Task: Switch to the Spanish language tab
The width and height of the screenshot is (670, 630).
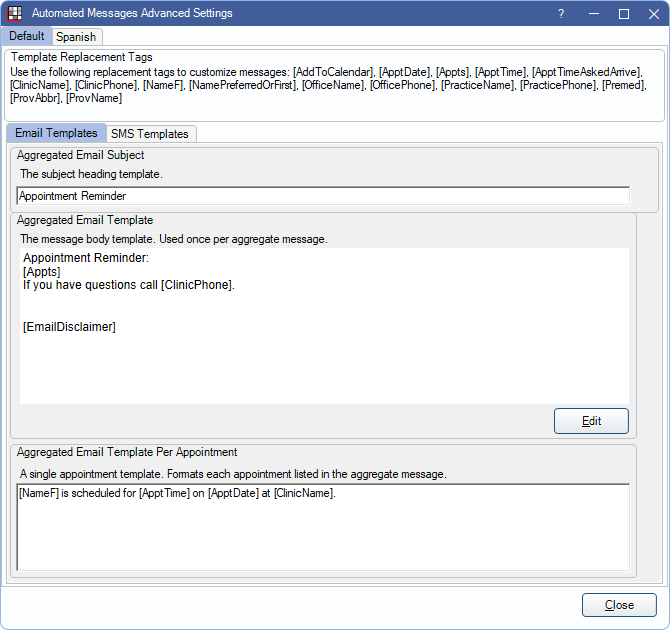Action: coord(76,37)
